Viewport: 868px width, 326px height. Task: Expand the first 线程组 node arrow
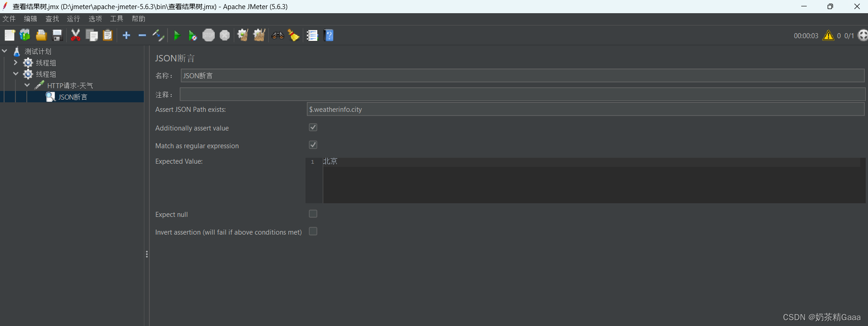16,63
